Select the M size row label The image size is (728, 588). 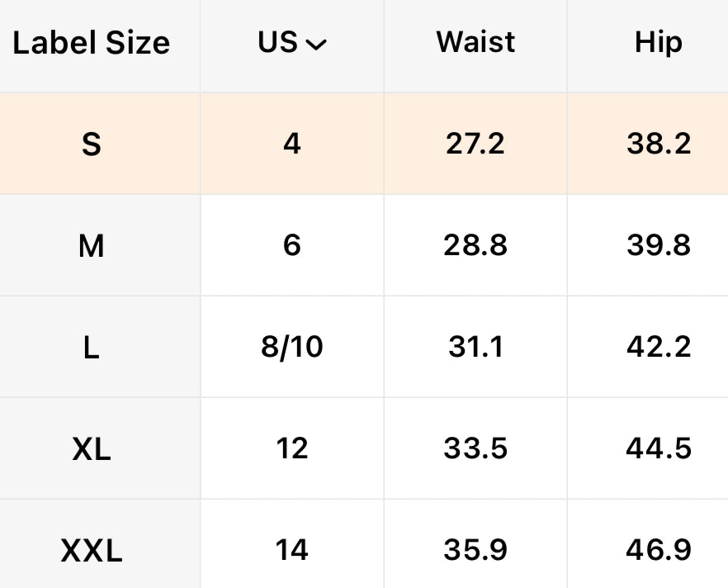point(92,246)
